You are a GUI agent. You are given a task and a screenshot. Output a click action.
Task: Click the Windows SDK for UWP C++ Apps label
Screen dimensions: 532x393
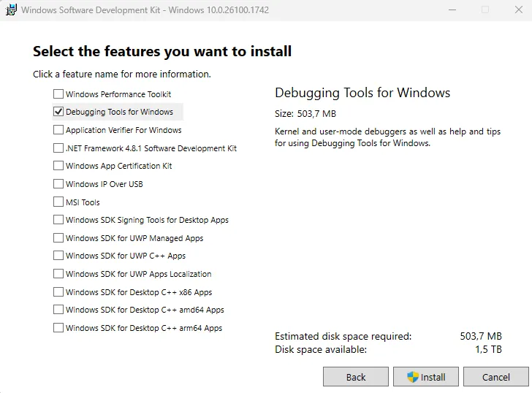[x=126, y=256]
